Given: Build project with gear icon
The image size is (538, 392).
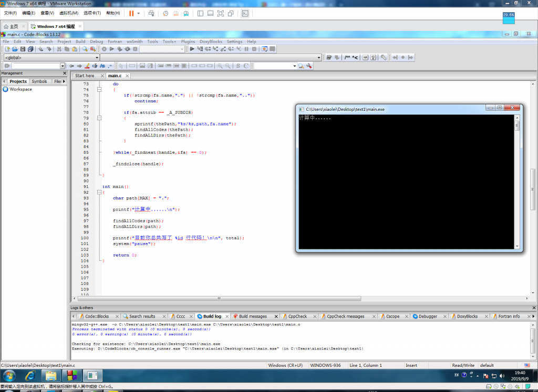Looking at the screenshot, I should click(104, 49).
